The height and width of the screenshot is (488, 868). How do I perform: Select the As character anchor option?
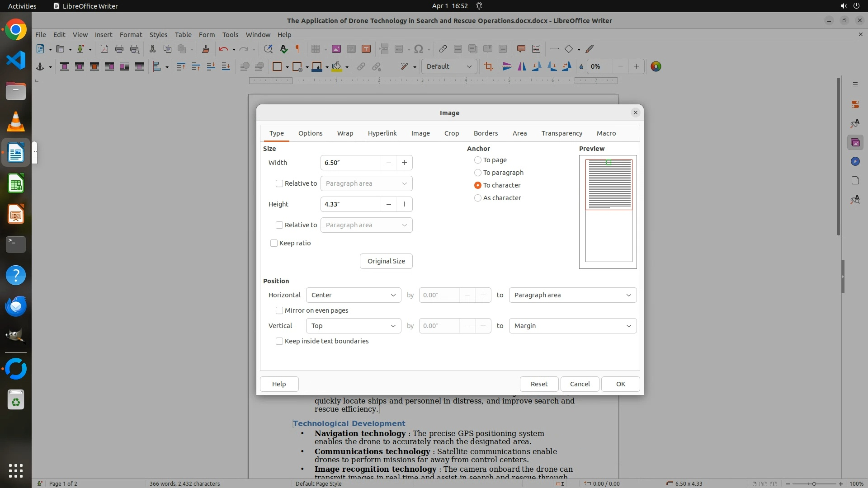(x=478, y=198)
